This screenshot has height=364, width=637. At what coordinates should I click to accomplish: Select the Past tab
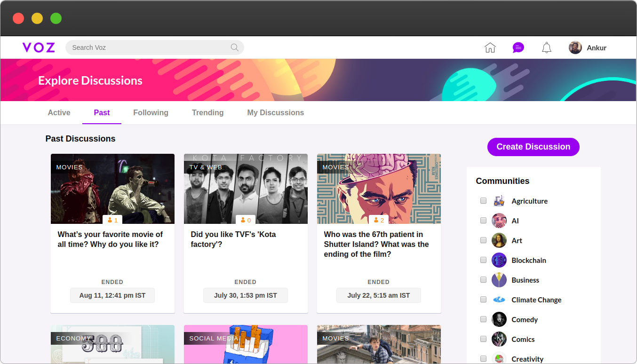pos(102,112)
